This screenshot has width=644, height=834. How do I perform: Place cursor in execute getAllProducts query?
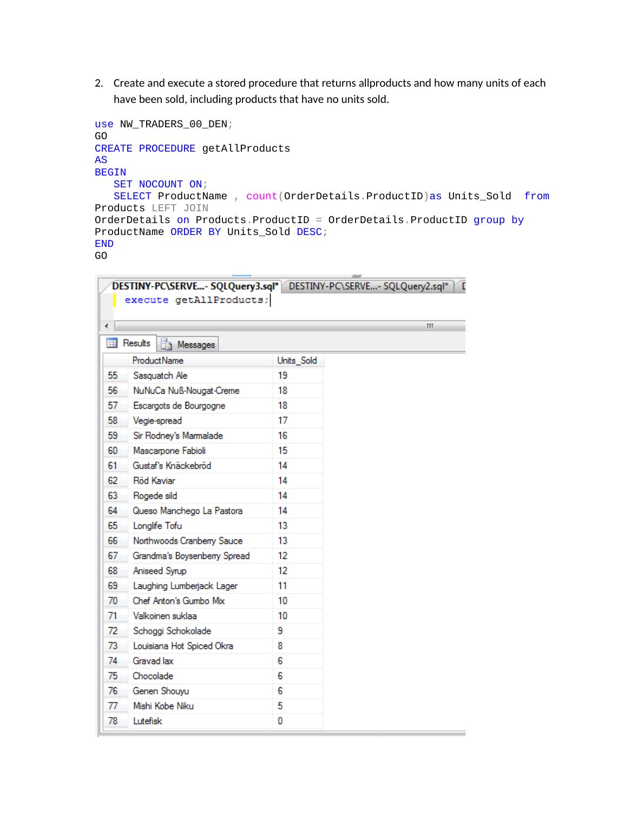pyautogui.click(x=196, y=301)
